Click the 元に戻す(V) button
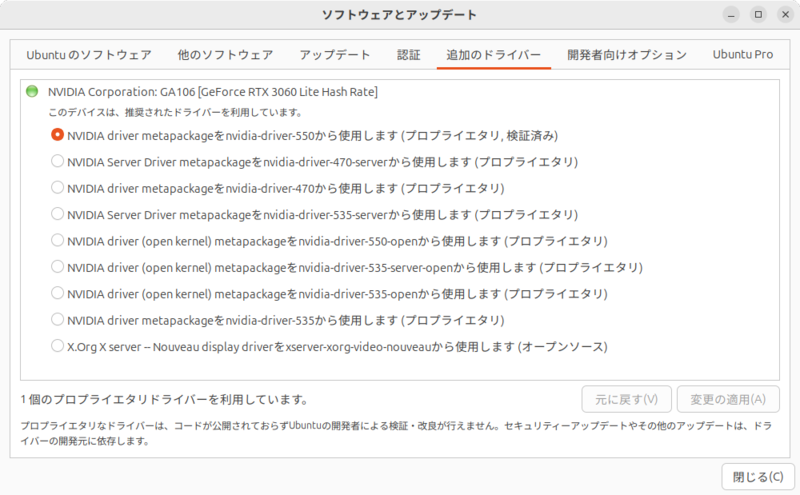 627,399
